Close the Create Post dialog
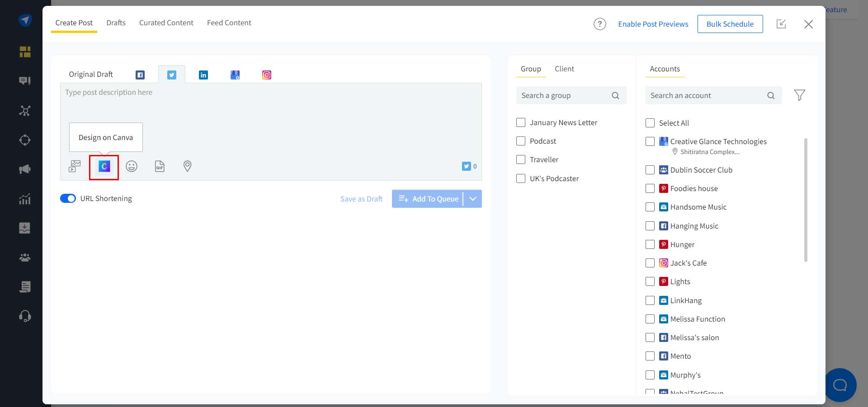This screenshot has height=407, width=868. 809,24
